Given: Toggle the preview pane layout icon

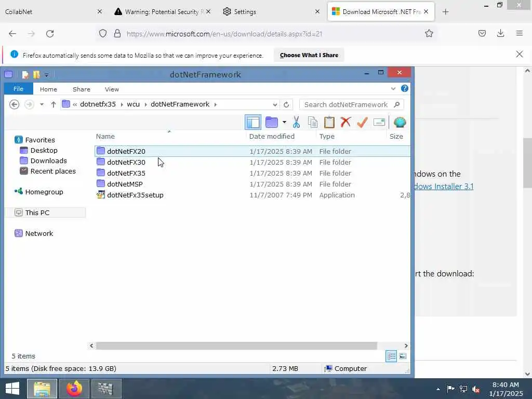Looking at the screenshot, I should (x=253, y=122).
